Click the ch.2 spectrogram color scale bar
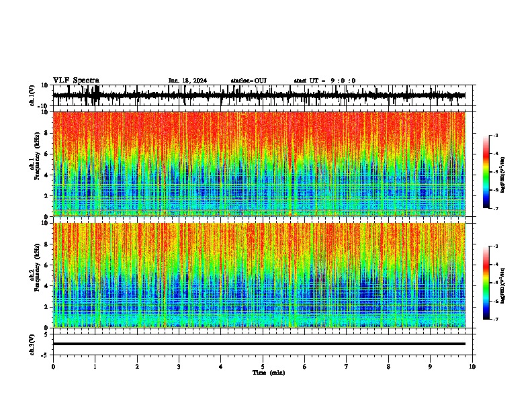 486,283
